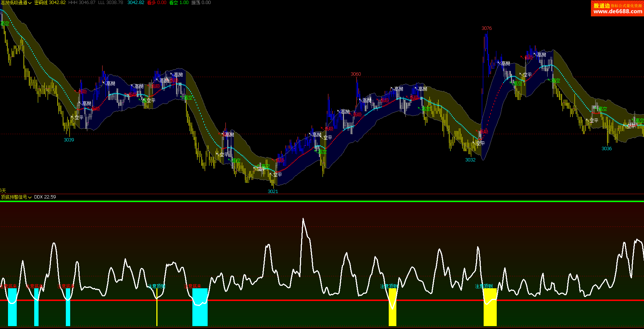Click the 3060 high price marker
This screenshot has height=329, width=644.
point(356,74)
